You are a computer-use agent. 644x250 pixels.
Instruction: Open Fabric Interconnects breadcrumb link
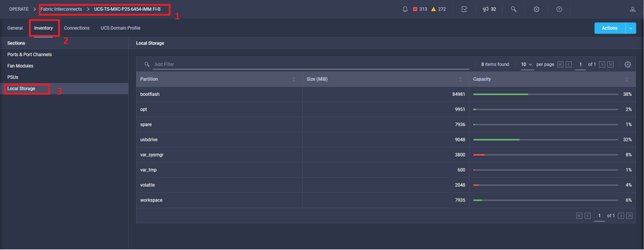[61, 9]
